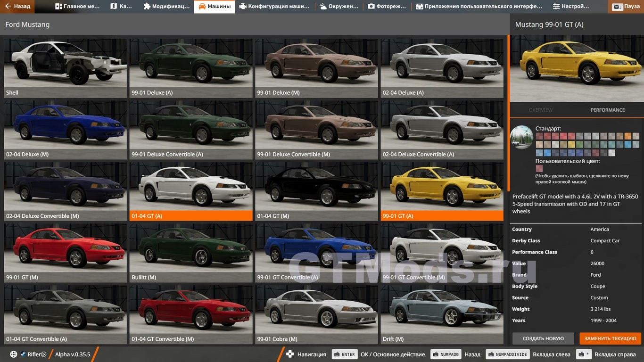
Task: Click the ENTER key hint icon
Action: tap(344, 354)
